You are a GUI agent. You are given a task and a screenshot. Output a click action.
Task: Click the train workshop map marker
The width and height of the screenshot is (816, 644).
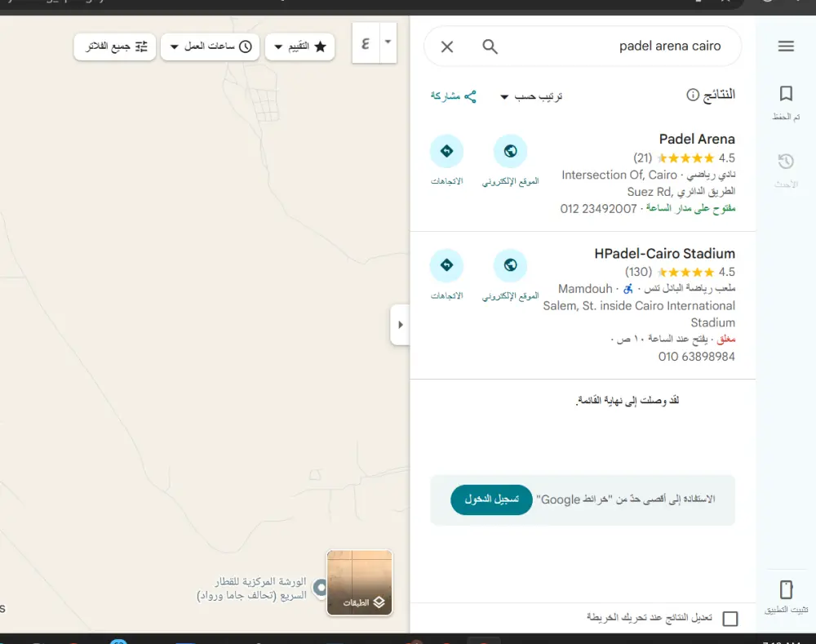[321, 588]
